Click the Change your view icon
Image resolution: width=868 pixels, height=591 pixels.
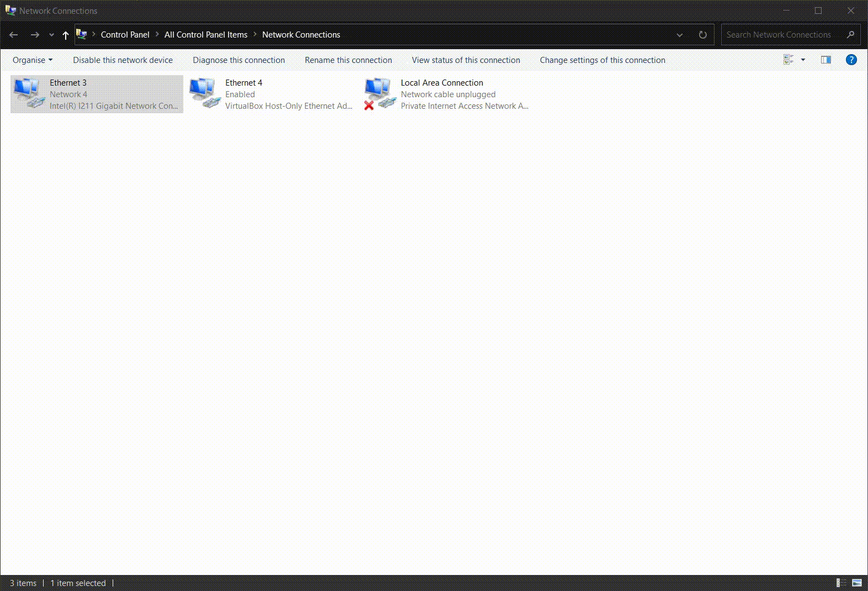(x=788, y=60)
